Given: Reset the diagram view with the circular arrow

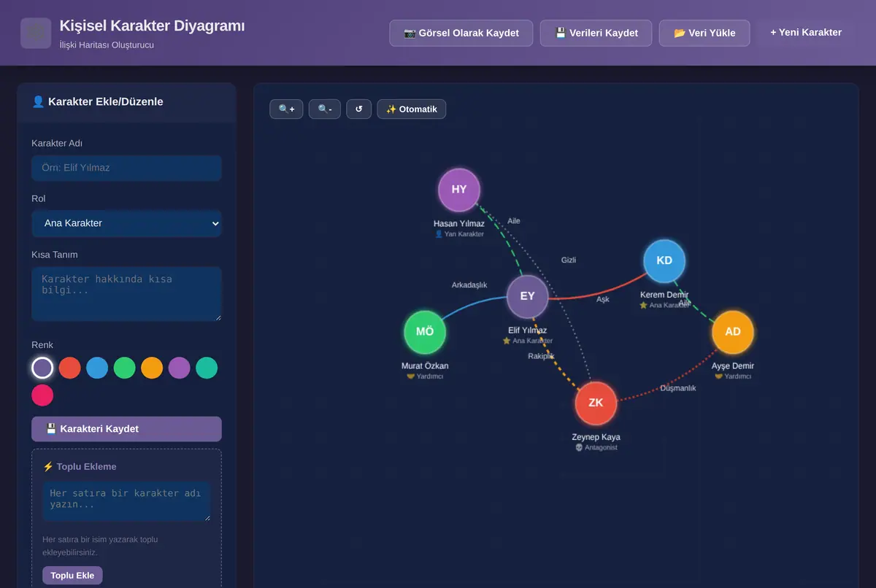Looking at the screenshot, I should click(359, 109).
